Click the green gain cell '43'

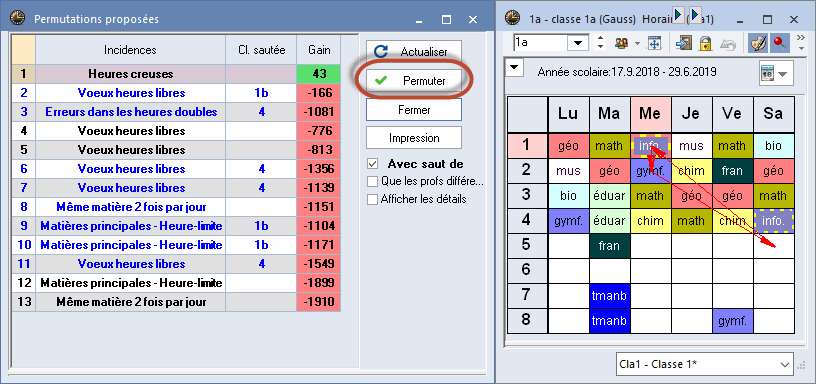(x=319, y=74)
